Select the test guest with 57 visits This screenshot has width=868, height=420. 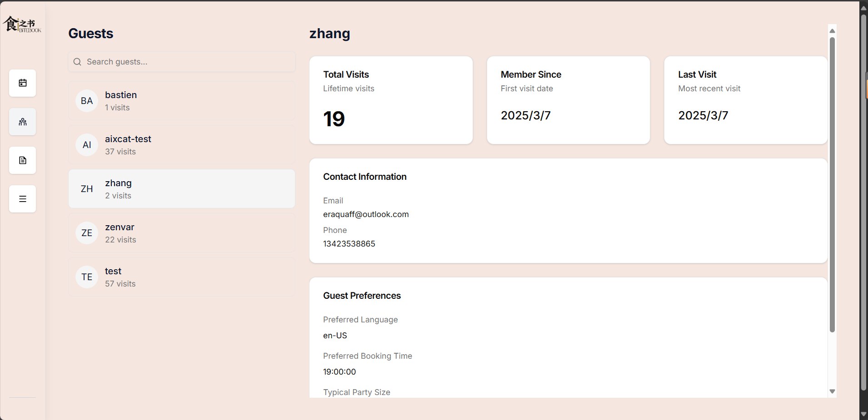(181, 277)
